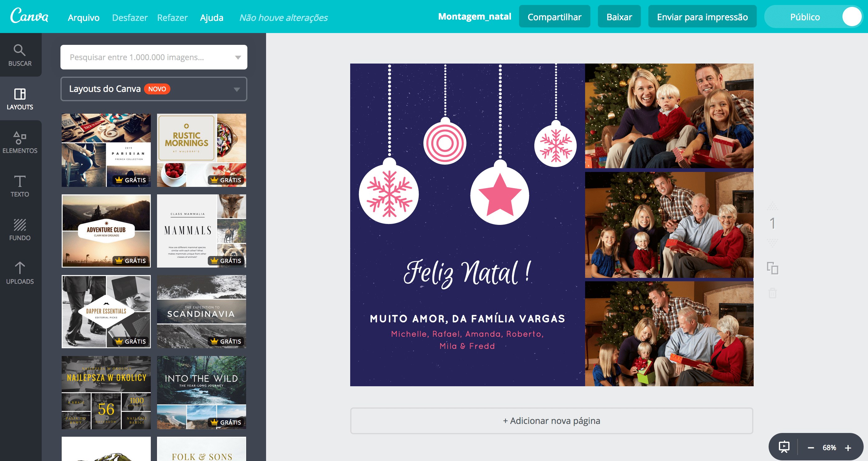The width and height of the screenshot is (868, 461).
Task: Select the top family photo on canvas
Action: click(669, 116)
